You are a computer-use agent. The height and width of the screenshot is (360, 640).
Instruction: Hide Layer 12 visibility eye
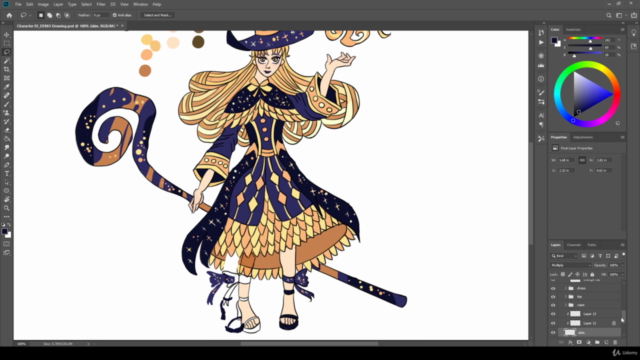[x=553, y=323]
